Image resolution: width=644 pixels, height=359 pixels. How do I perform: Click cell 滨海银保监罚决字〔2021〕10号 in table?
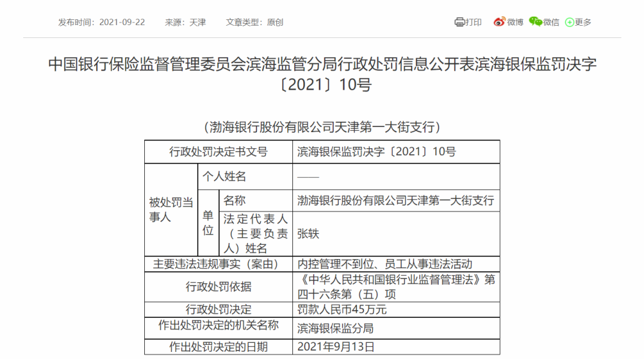[x=396, y=151]
